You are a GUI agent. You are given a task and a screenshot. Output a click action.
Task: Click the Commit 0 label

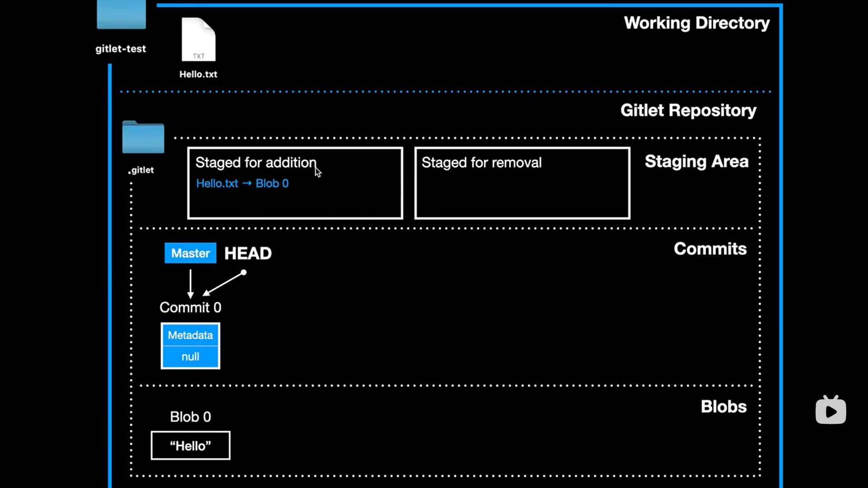pos(190,308)
